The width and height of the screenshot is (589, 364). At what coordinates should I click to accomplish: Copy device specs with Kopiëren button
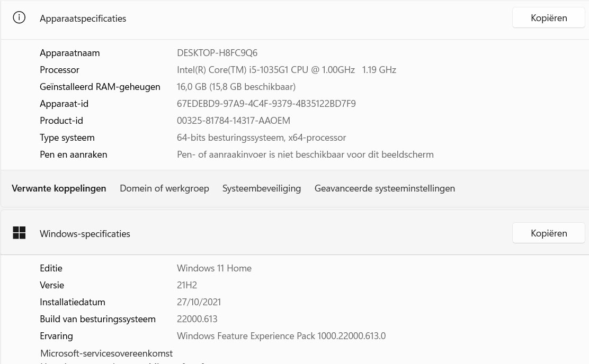[548, 18]
